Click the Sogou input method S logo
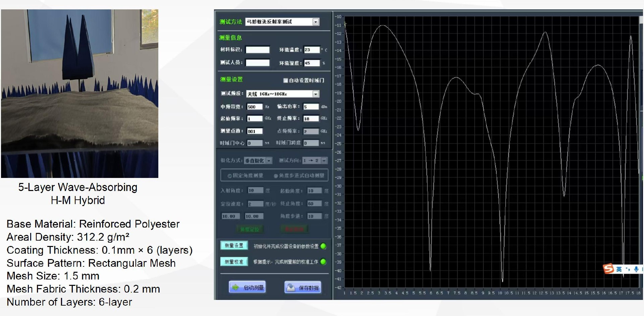This screenshot has height=316, width=644. pos(608,268)
